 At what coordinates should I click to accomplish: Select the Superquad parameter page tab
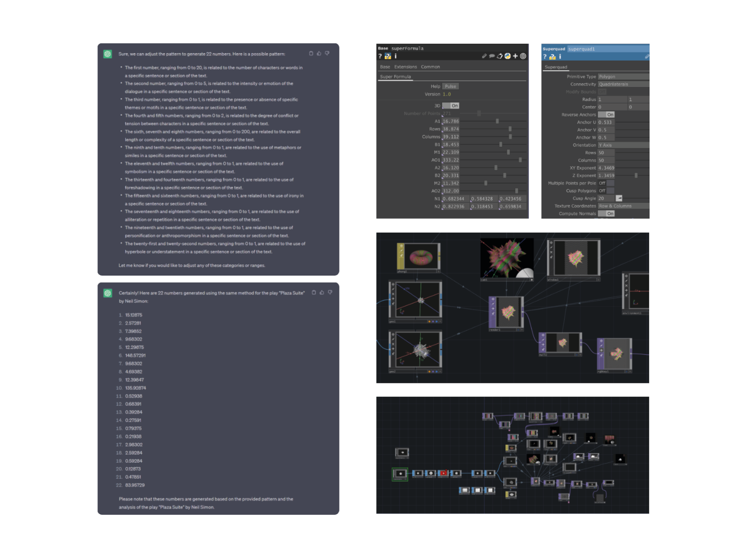(556, 67)
